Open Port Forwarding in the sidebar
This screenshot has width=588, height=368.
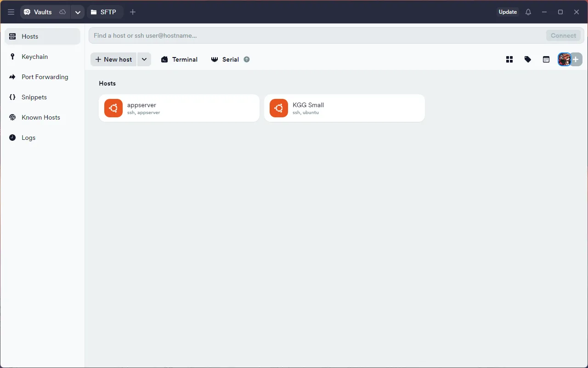point(42,77)
